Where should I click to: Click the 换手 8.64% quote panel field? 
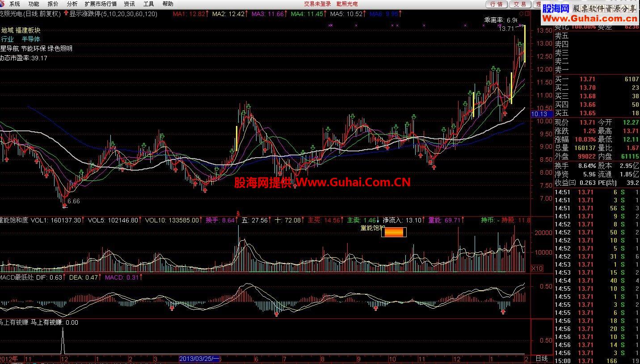click(575, 166)
